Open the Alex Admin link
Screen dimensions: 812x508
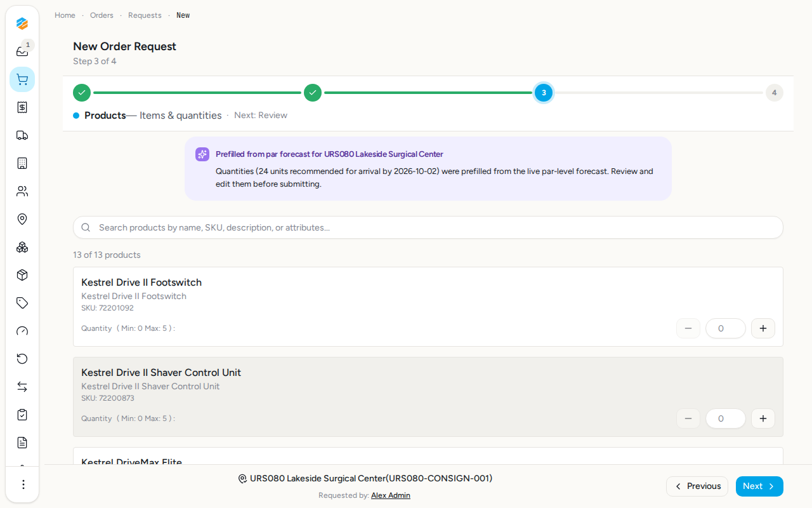pos(391,495)
